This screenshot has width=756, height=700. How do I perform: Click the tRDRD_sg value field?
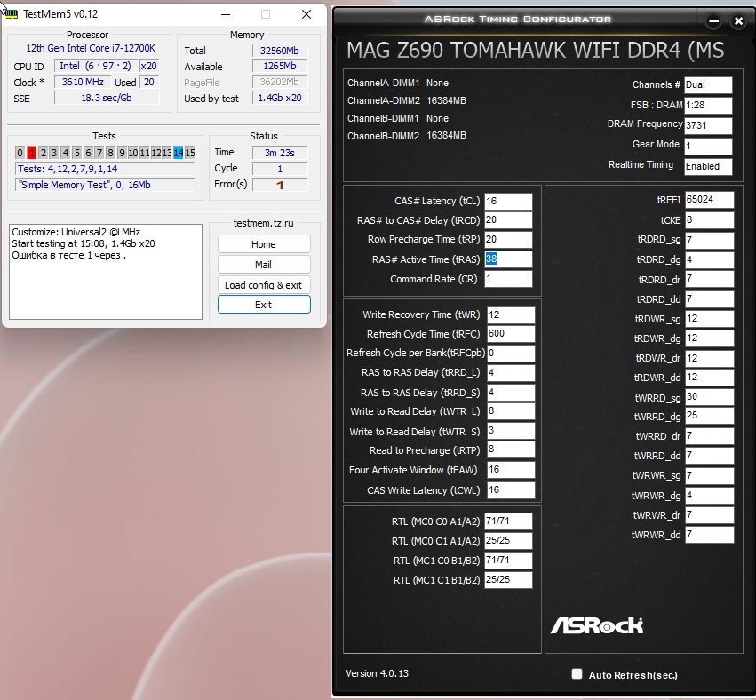point(709,240)
